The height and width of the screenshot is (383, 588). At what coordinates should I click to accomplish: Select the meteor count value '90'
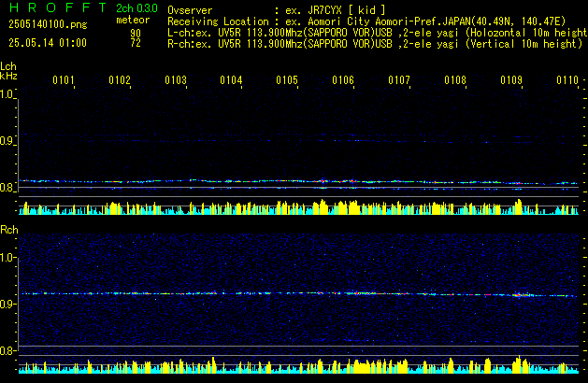click(136, 33)
